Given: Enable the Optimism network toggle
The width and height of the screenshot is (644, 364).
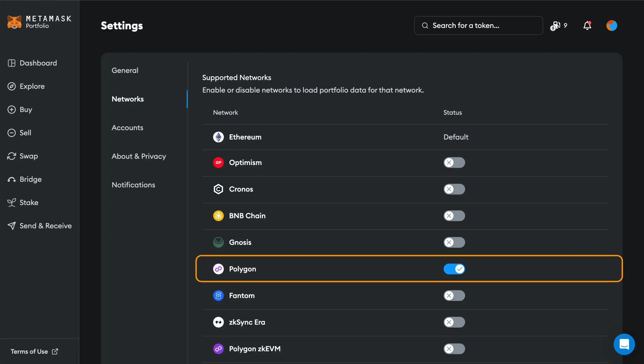Looking at the screenshot, I should [x=454, y=162].
